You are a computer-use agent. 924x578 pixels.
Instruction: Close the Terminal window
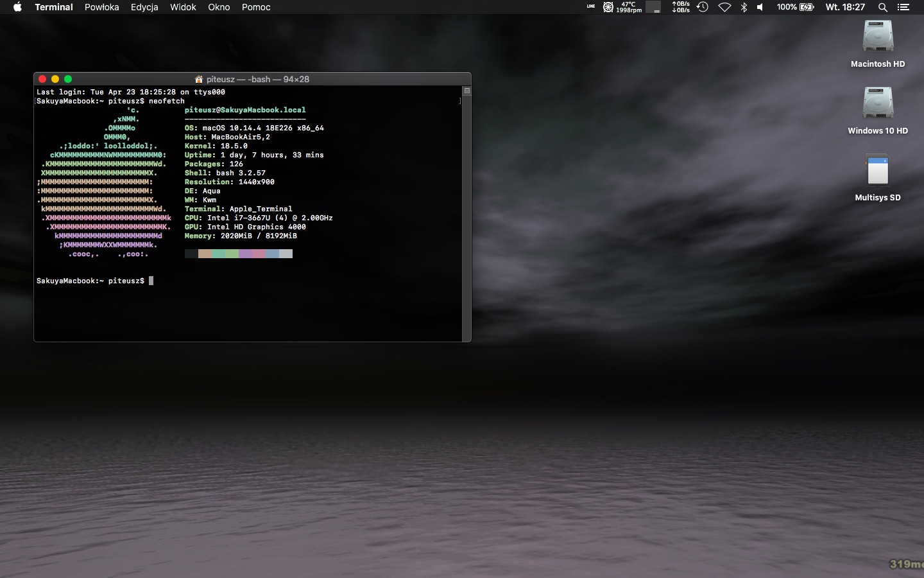point(42,79)
